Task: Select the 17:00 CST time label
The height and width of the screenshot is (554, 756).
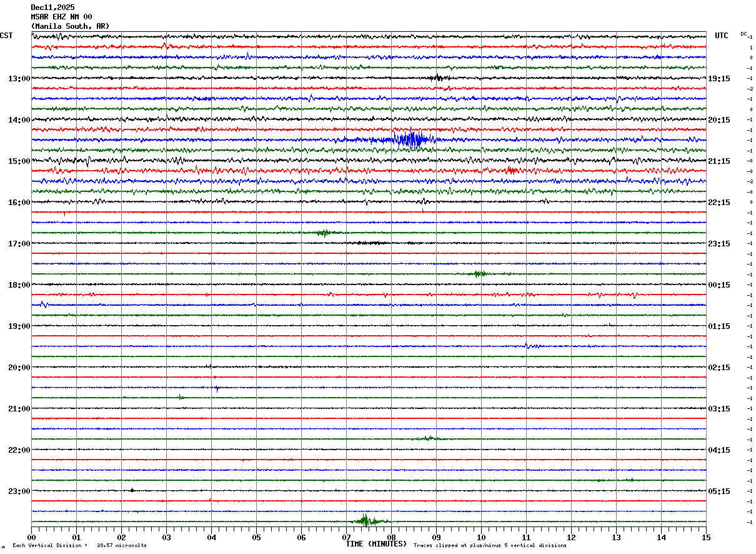Action: [x=19, y=244]
